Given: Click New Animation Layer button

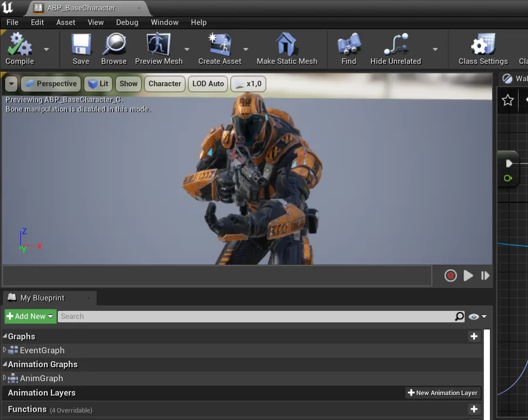Looking at the screenshot, I should pyautogui.click(x=442, y=392).
